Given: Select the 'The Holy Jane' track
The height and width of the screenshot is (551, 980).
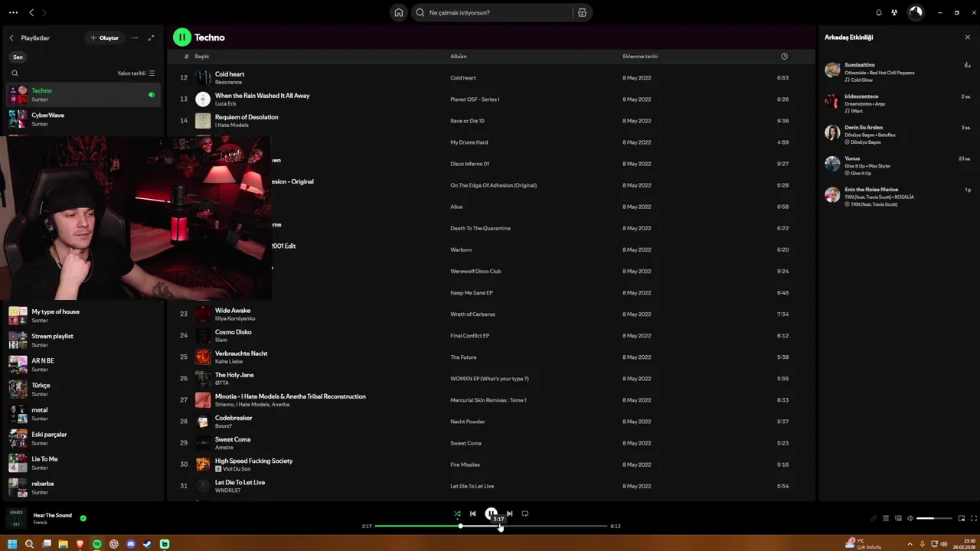Looking at the screenshot, I should 490,378.
